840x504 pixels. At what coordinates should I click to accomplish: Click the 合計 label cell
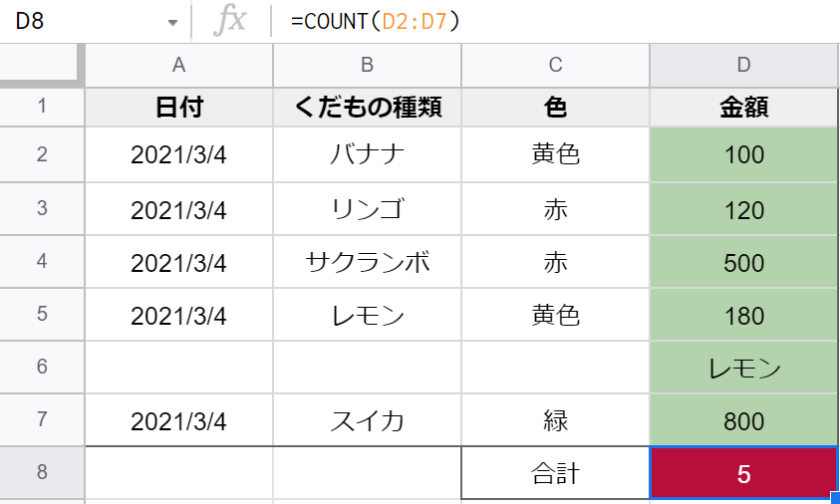point(556,473)
